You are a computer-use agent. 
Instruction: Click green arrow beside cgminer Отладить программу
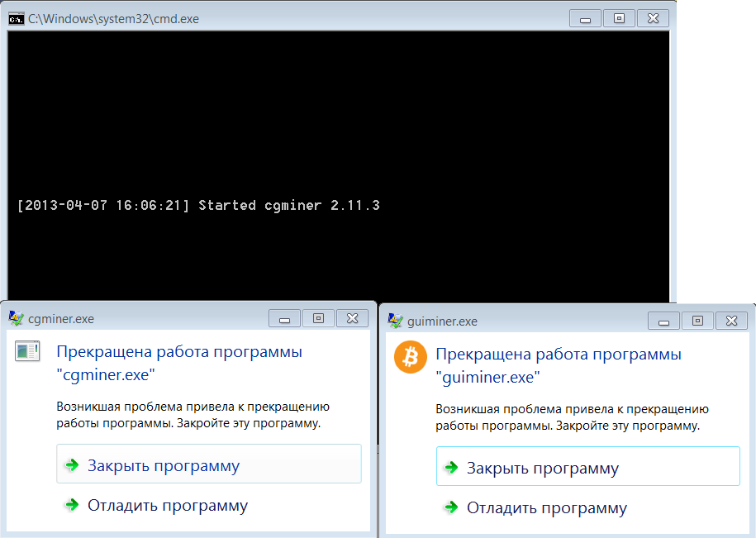pyautogui.click(x=73, y=505)
